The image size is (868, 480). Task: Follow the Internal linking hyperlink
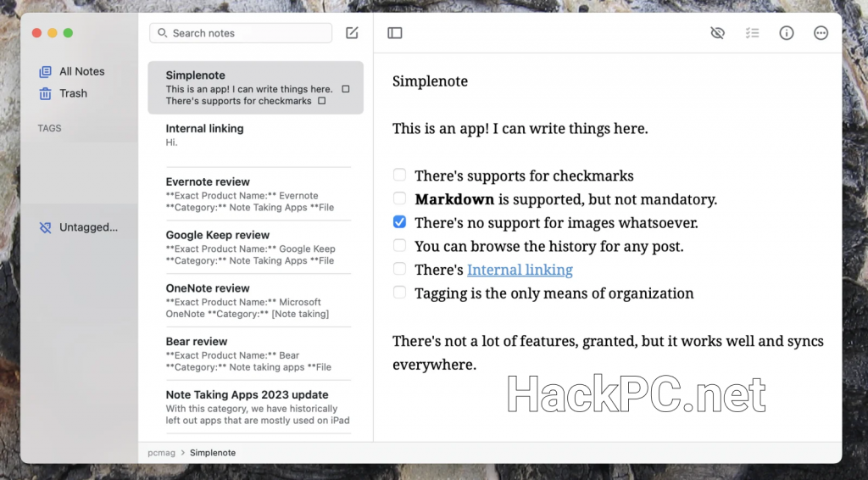[520, 270]
